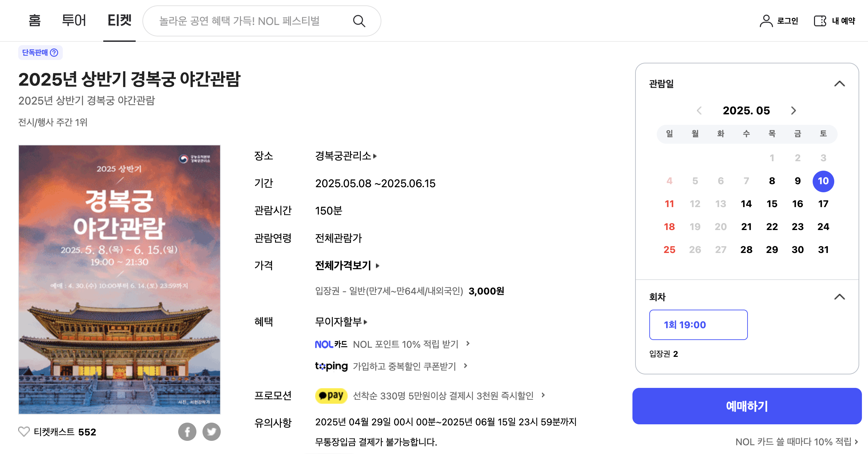Select the 1회 19:00 session
This screenshot has width=868, height=454.
[x=698, y=325]
